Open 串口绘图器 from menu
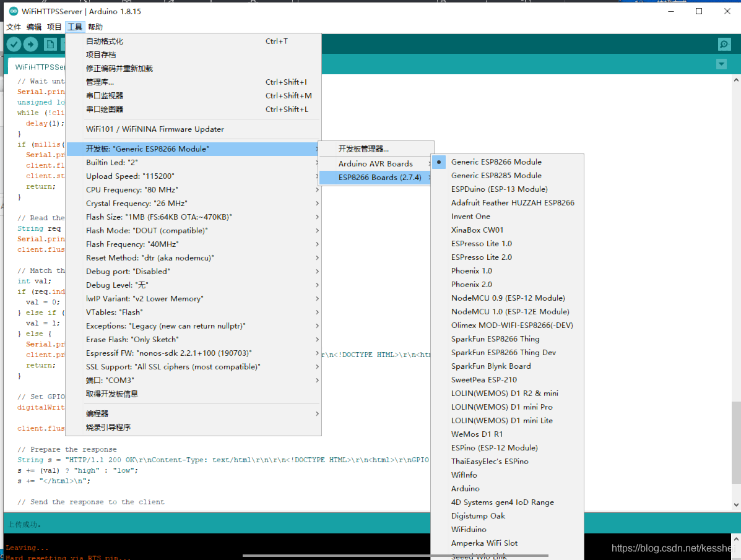Image resolution: width=741 pixels, height=560 pixels. pos(194,110)
